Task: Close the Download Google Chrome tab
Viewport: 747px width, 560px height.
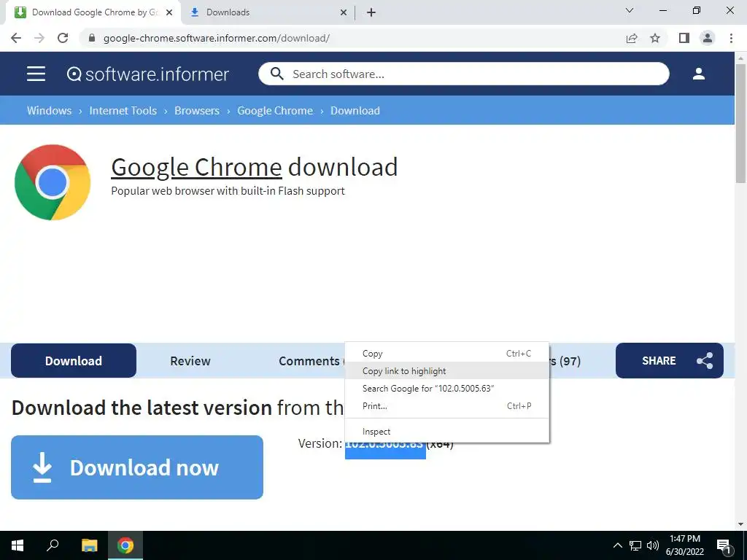Action: tap(169, 12)
